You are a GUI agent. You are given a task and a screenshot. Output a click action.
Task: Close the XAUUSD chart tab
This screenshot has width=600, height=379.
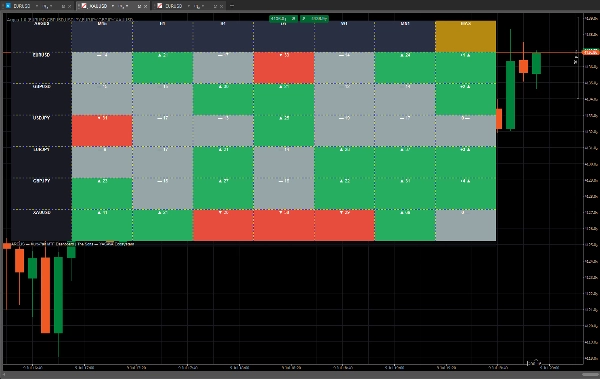point(145,6)
